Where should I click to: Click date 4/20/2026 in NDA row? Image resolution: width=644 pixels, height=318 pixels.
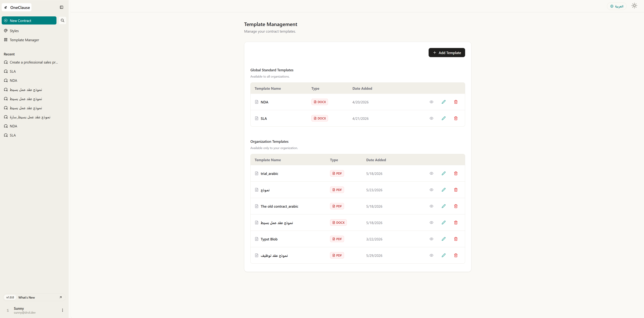point(360,102)
